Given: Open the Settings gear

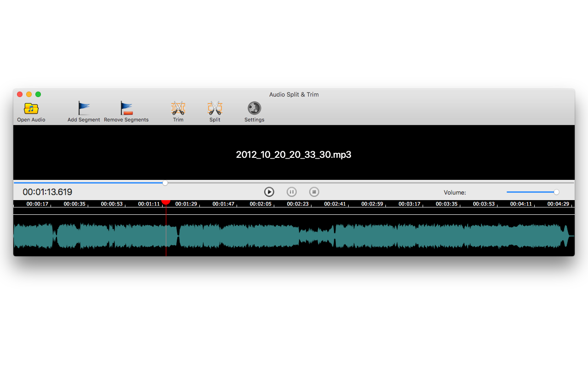Looking at the screenshot, I should (254, 108).
